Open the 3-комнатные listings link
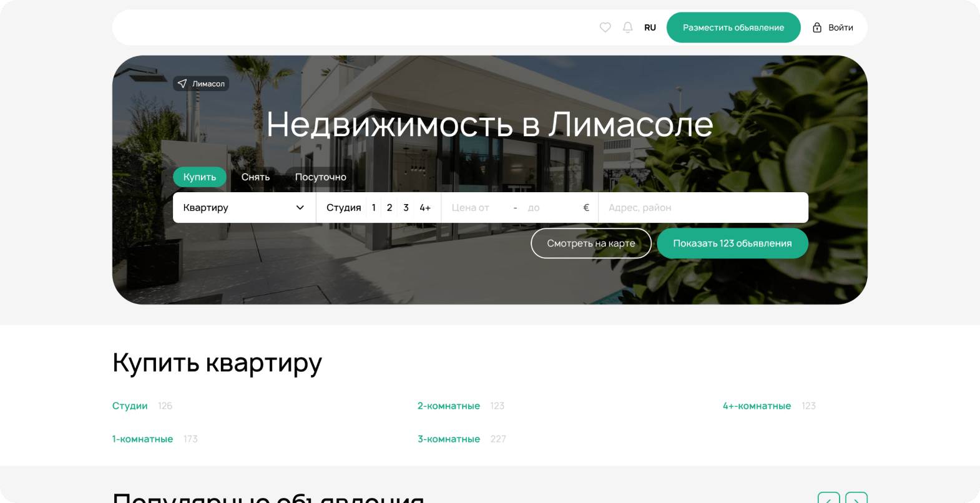 coord(449,439)
